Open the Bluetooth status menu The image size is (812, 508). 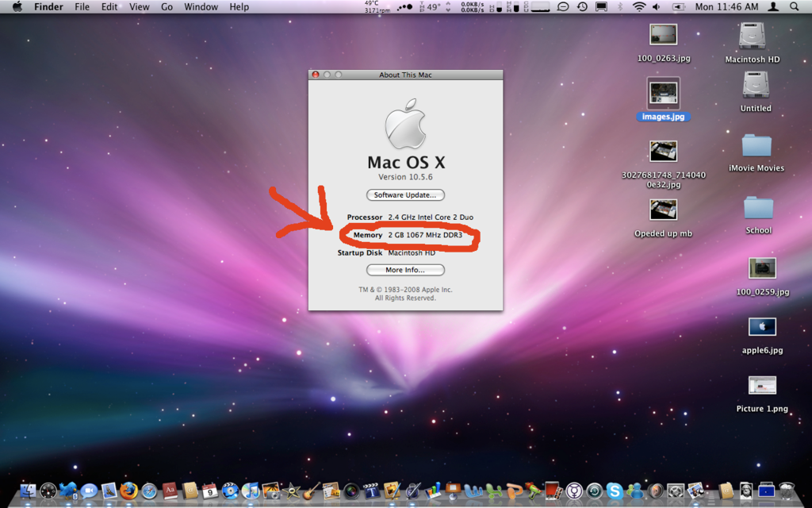tap(620, 6)
